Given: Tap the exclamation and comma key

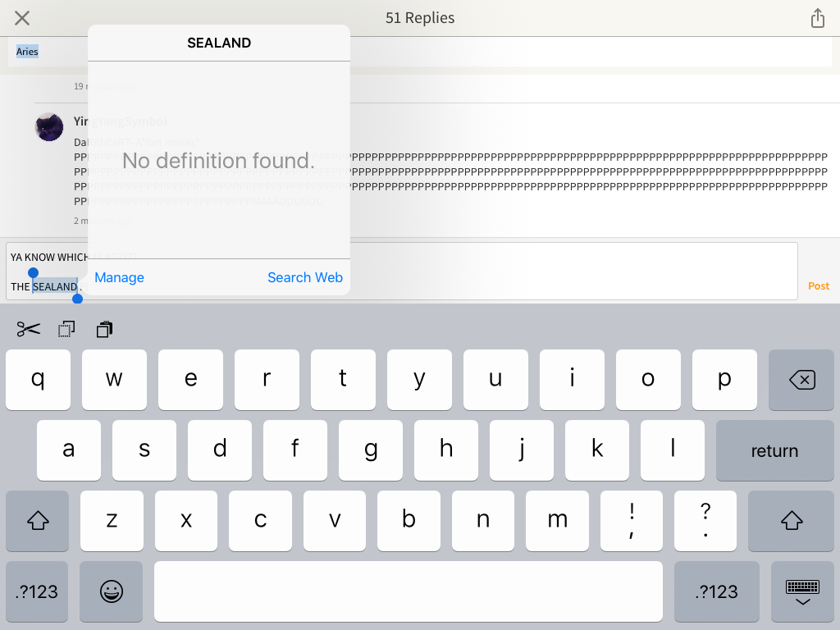Looking at the screenshot, I should pos(632,521).
